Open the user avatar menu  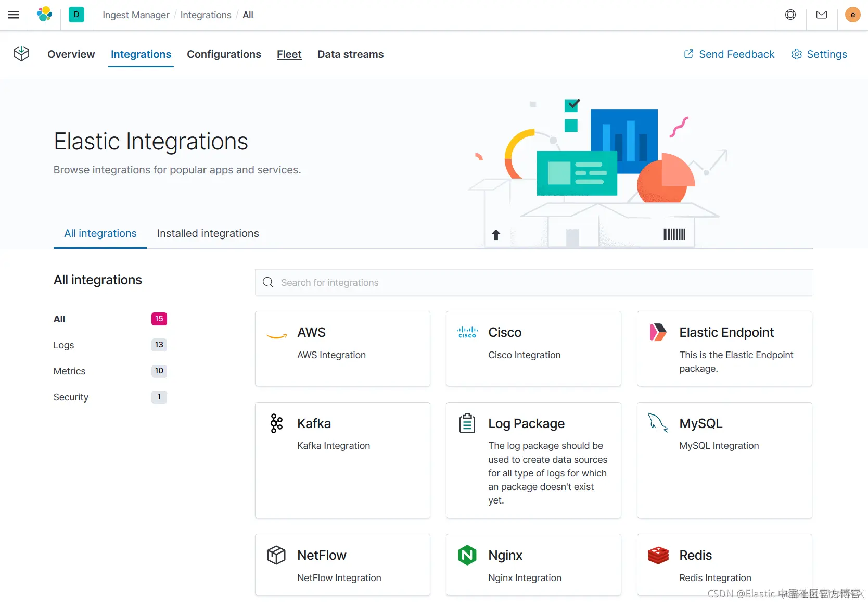(x=852, y=15)
